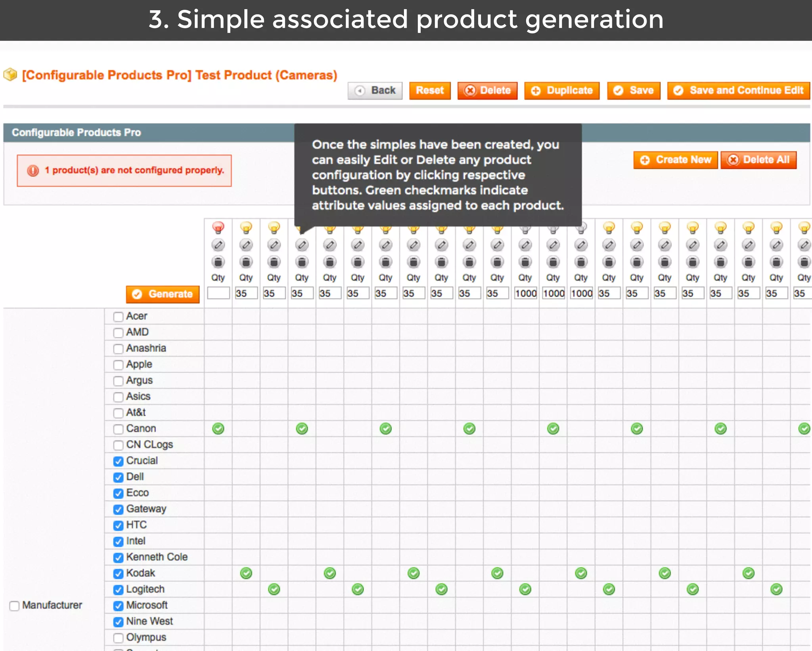Image resolution: width=812 pixels, height=651 pixels.
Task: Click the Save button
Action: click(634, 91)
